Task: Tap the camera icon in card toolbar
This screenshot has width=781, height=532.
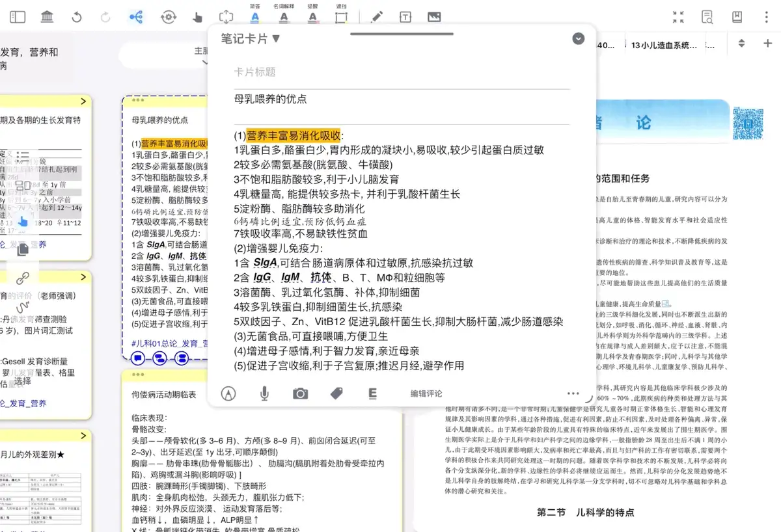Action: pos(300,393)
